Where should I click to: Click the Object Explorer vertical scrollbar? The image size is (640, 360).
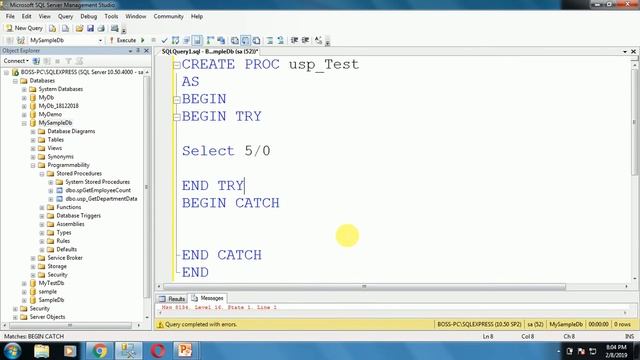tap(146, 187)
